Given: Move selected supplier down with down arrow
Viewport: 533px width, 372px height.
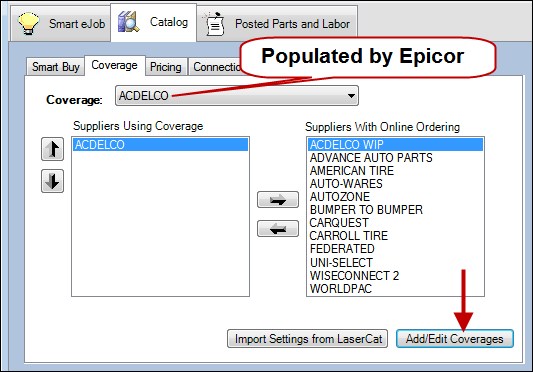Looking at the screenshot, I should [52, 181].
